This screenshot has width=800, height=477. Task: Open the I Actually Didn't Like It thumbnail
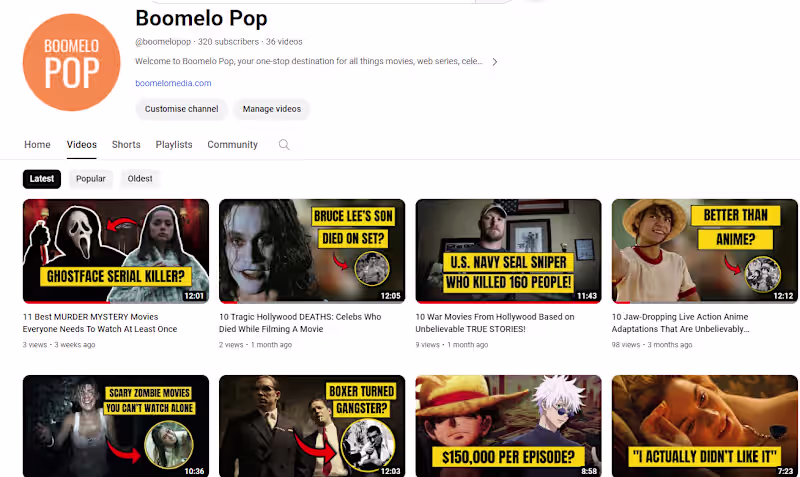(x=705, y=426)
